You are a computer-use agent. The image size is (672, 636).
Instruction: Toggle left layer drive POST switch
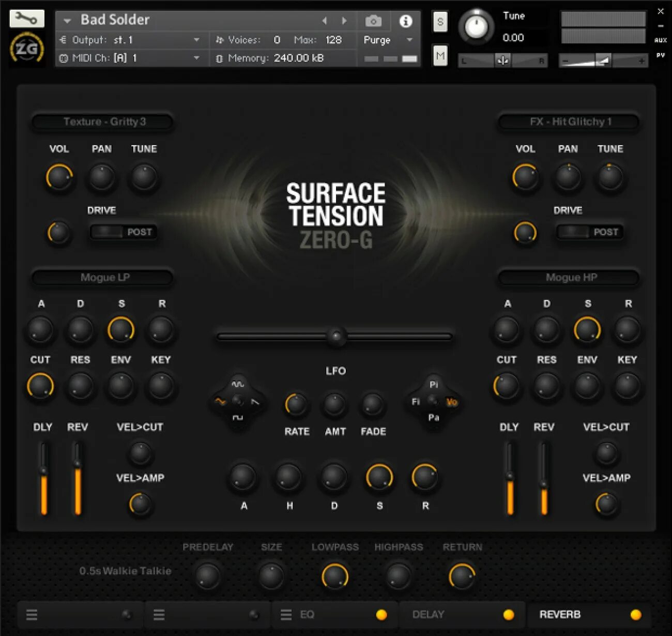point(124,232)
